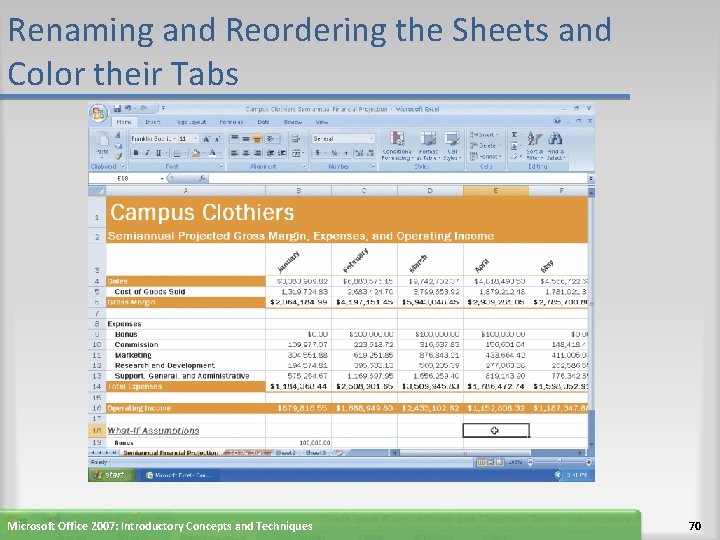Toggle Middle Align in Alignment group
This screenshot has width=720, height=540.
pyautogui.click(x=246, y=138)
